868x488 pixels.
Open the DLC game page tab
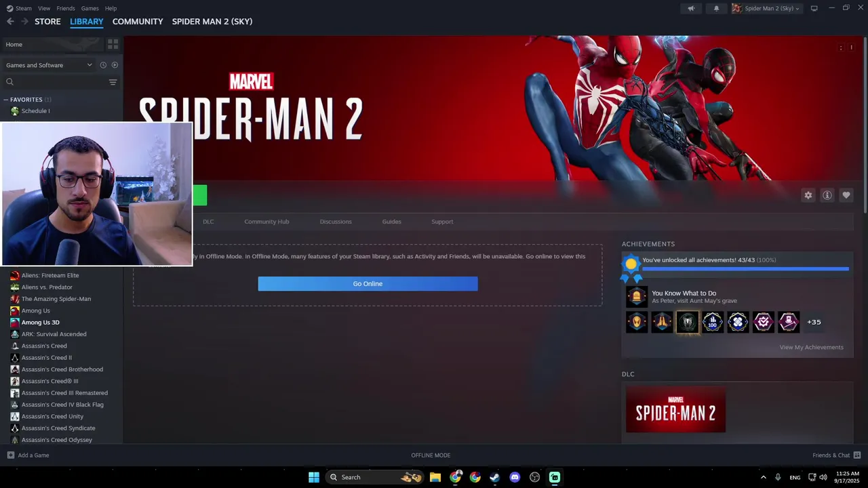tap(208, 222)
